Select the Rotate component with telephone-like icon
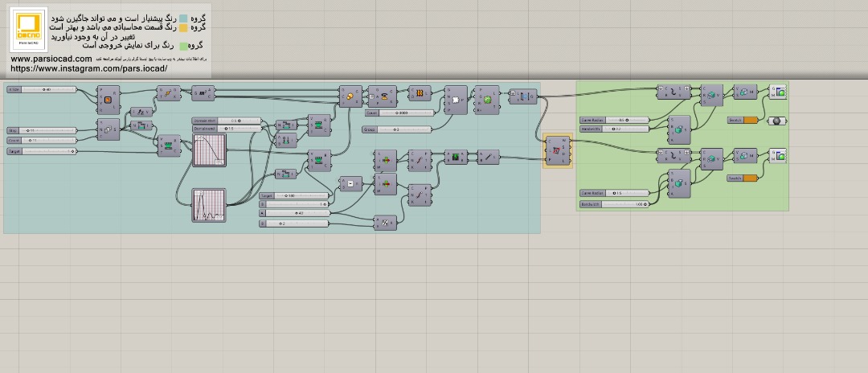 (382, 96)
